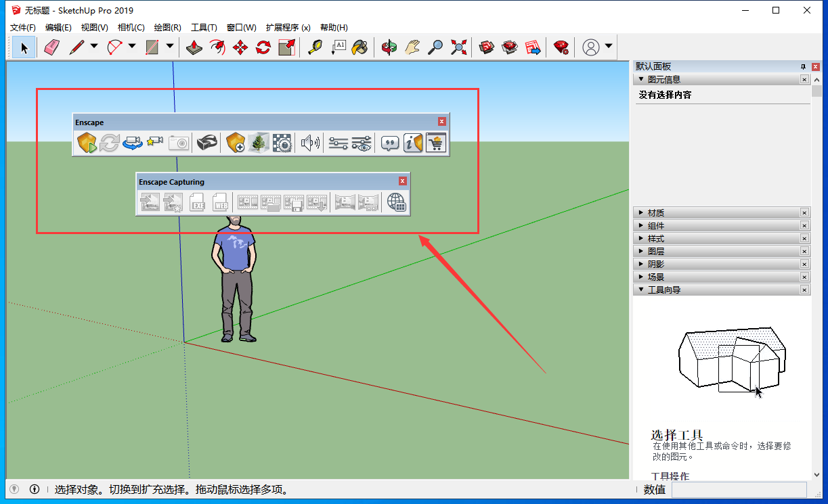Start Enscape rendering from the Enscape toolbar
828x504 pixels.
coord(87,143)
